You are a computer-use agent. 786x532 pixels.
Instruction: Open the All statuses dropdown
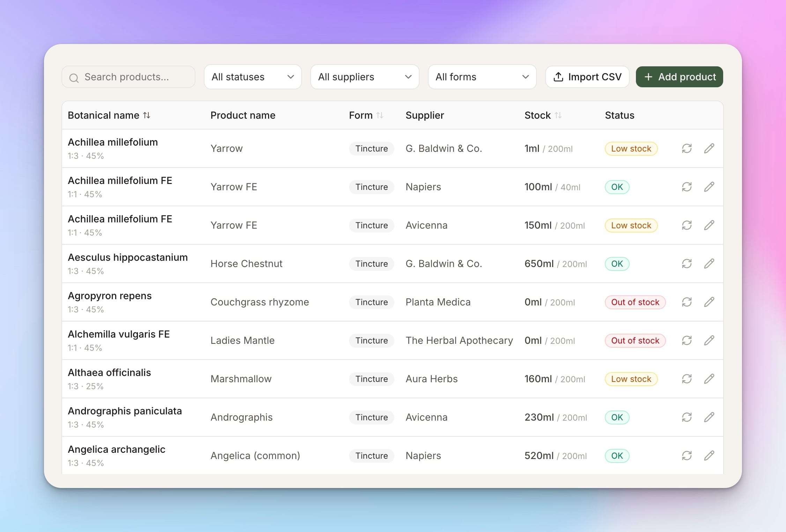(253, 77)
